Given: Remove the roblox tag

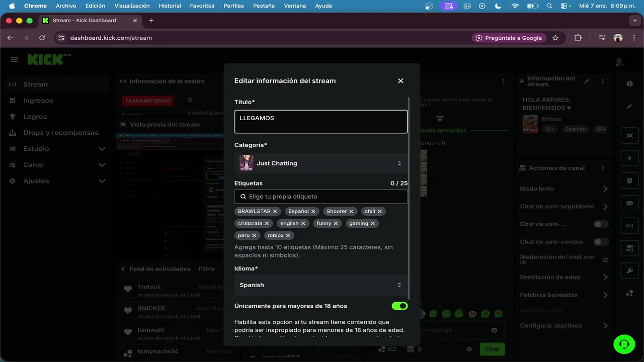Looking at the screenshot, I should [288, 236].
